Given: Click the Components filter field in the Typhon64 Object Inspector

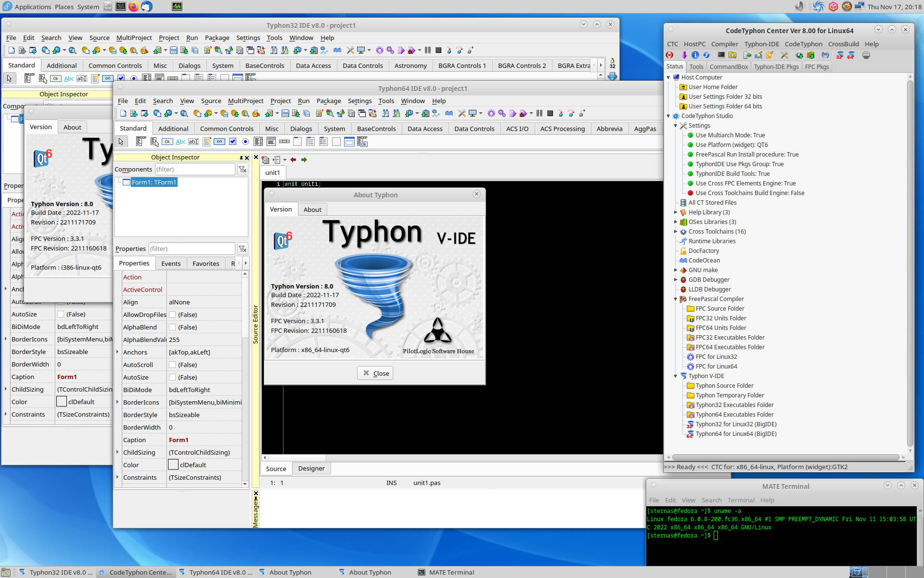Looking at the screenshot, I should coord(194,169).
